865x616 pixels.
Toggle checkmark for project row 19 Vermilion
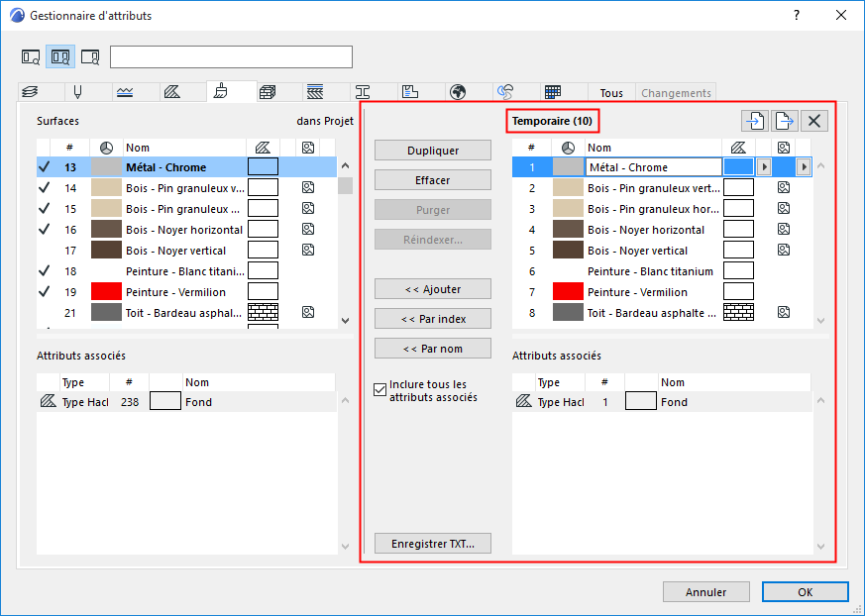(44, 292)
